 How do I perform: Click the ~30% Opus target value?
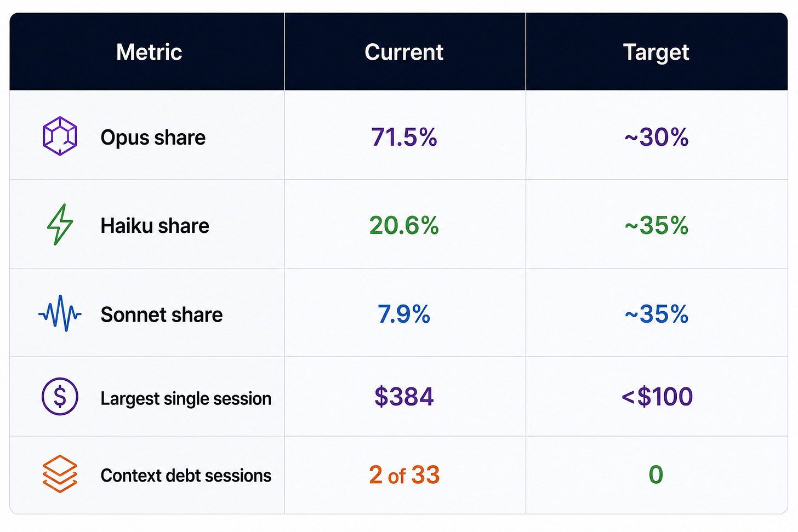[x=657, y=137]
